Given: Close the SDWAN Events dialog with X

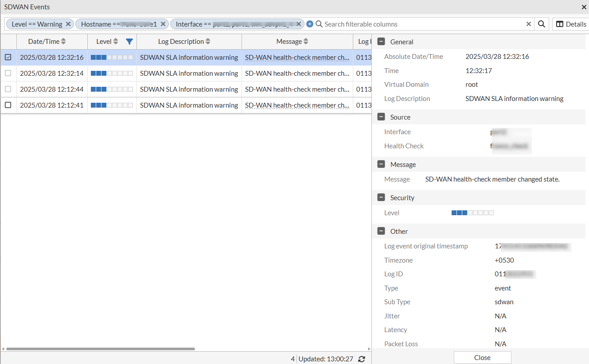Looking at the screenshot, I should [584, 7].
